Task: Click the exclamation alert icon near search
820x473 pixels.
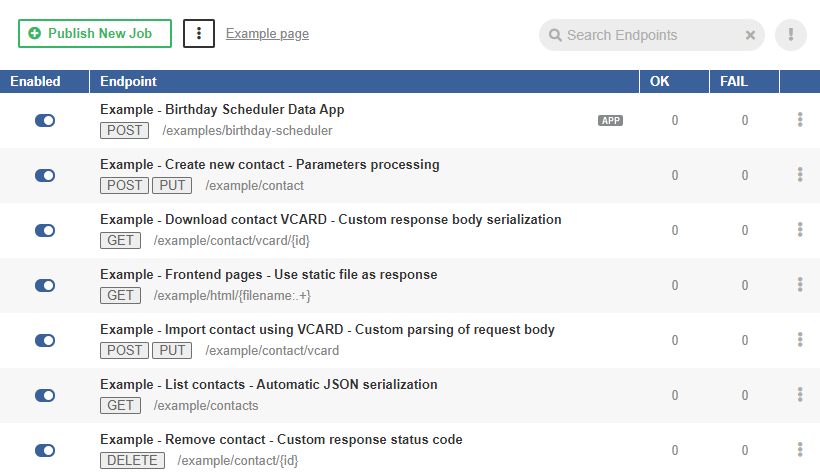Action: (791, 35)
